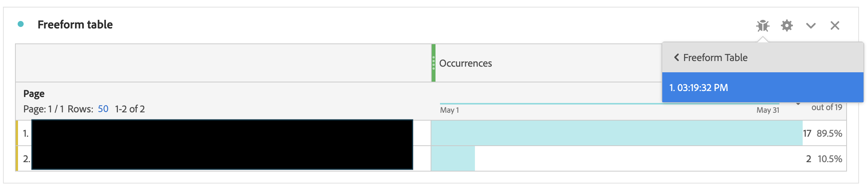Click the 89.5% occurrences bar cell
868x191 pixels.
pyautogui.click(x=638, y=133)
